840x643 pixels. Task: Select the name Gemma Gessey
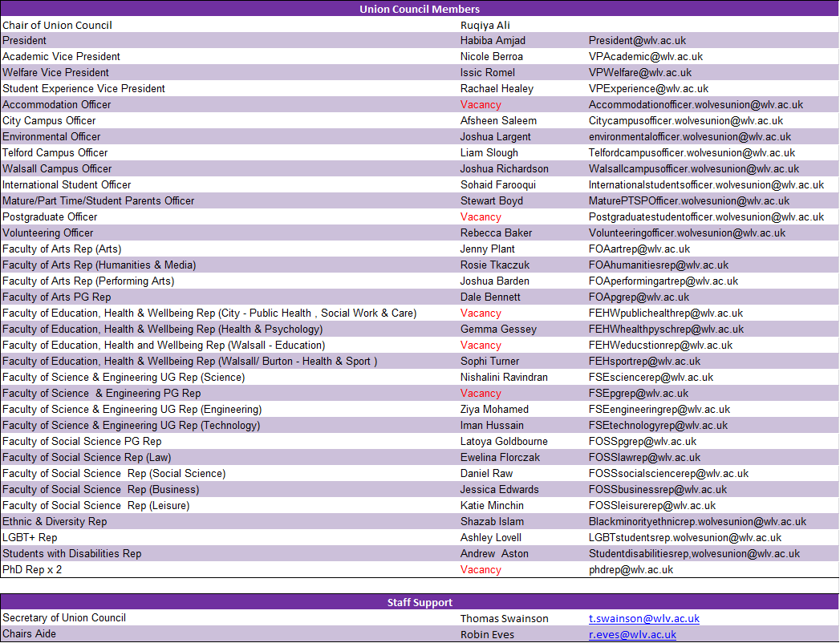point(498,330)
